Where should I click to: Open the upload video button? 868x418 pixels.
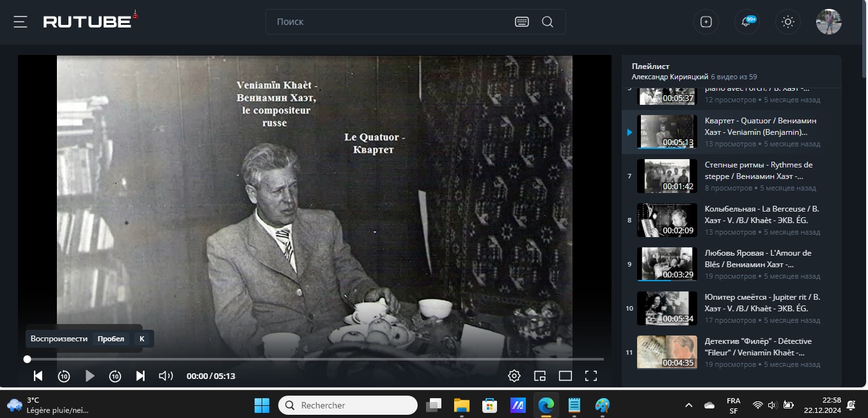[x=706, y=22]
